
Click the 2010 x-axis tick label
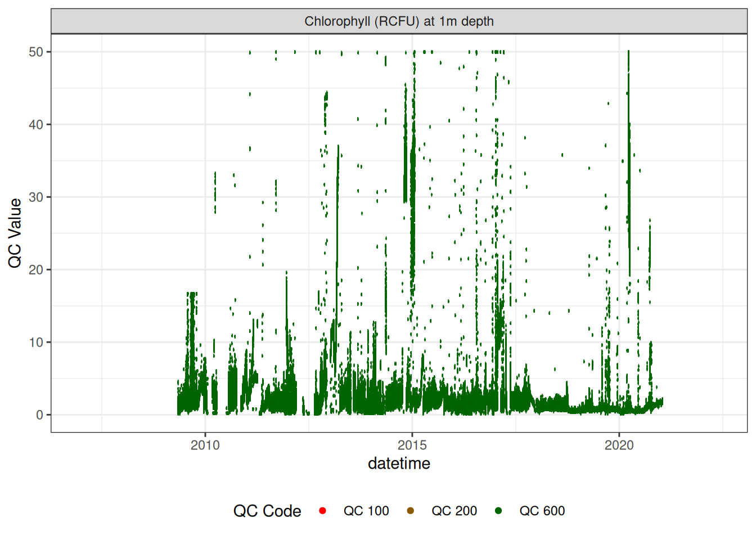click(205, 445)
